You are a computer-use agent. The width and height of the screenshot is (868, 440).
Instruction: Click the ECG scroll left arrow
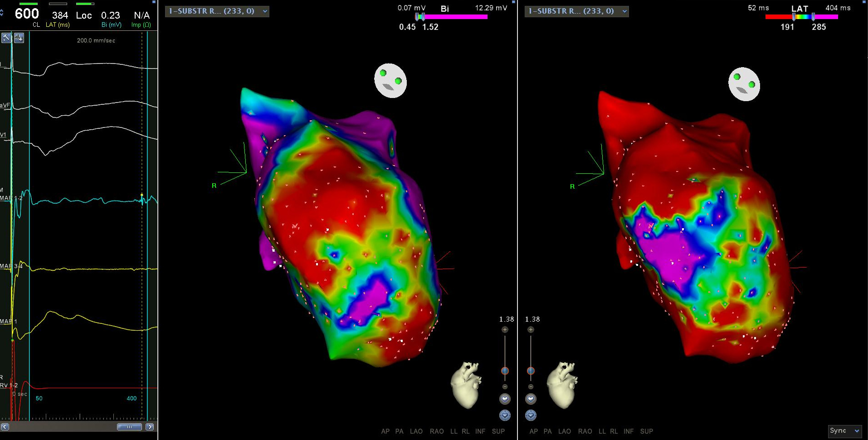[5, 427]
